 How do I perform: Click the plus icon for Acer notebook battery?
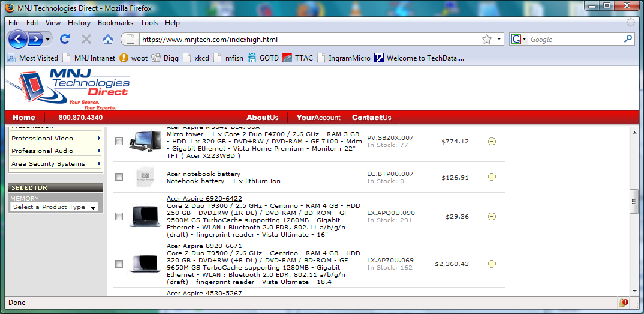coord(492,177)
